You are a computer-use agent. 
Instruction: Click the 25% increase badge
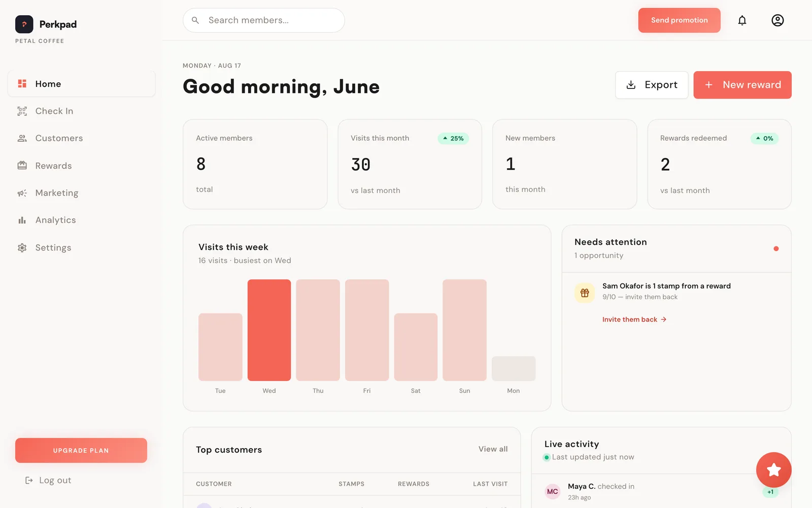click(453, 138)
